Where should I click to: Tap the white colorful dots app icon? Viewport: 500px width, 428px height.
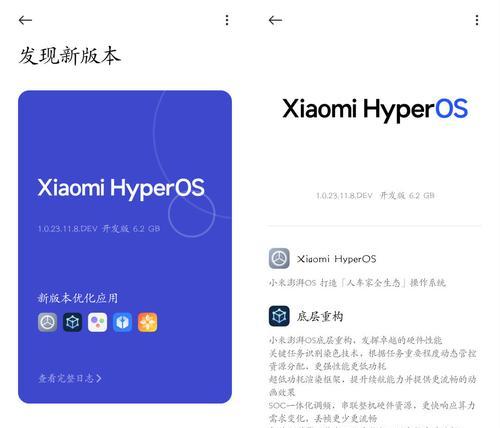tap(97, 322)
